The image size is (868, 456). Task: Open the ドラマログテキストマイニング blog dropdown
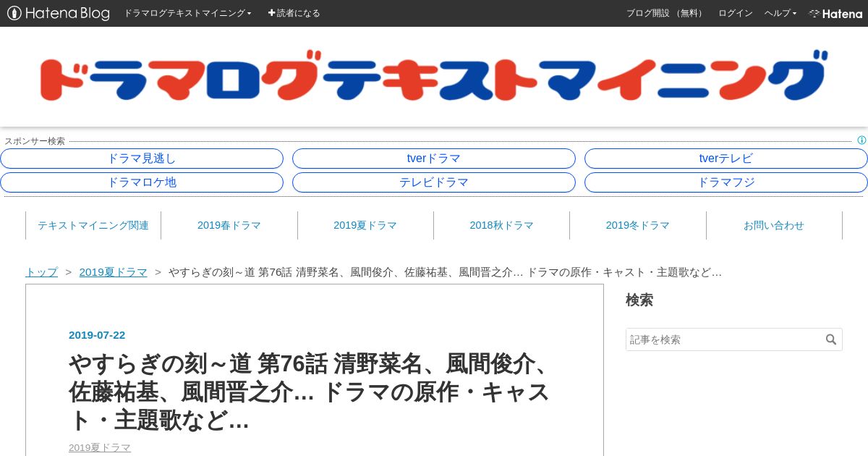[187, 13]
